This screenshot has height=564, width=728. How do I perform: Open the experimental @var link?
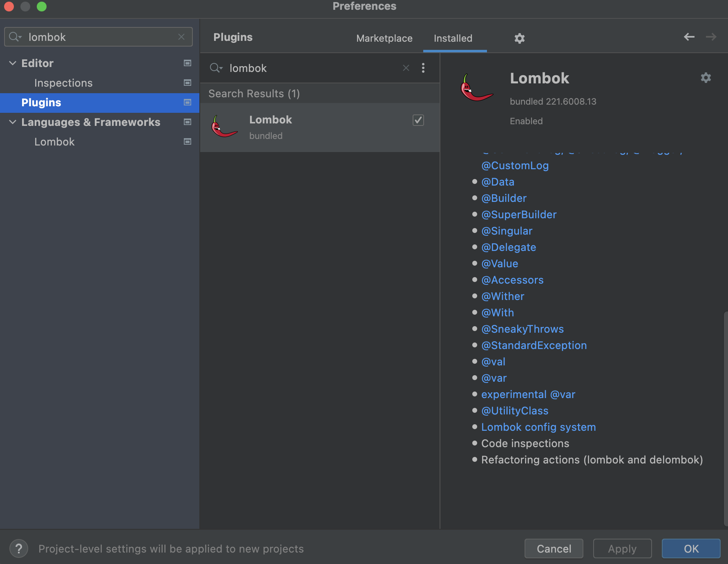point(528,394)
